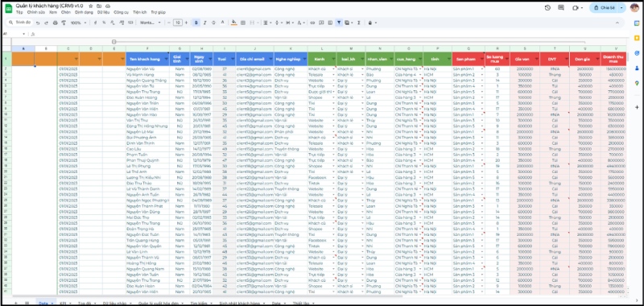Select the cell Nguyễn Văn Vũ
Viewport: 644px width, 306px height.
pyautogui.click(x=147, y=69)
